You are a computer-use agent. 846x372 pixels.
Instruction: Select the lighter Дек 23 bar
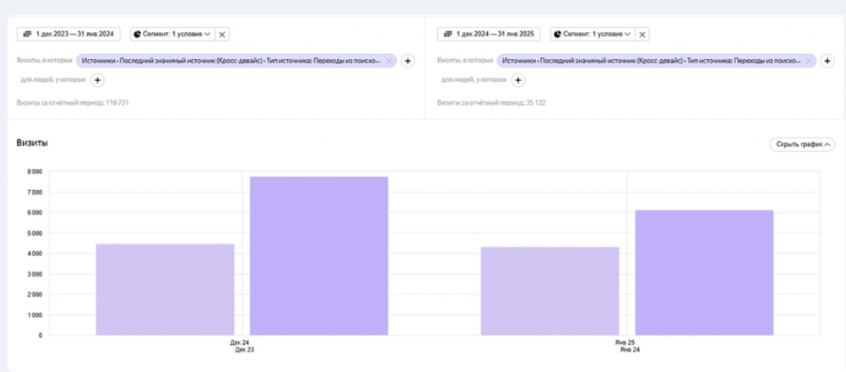pyautogui.click(x=165, y=289)
